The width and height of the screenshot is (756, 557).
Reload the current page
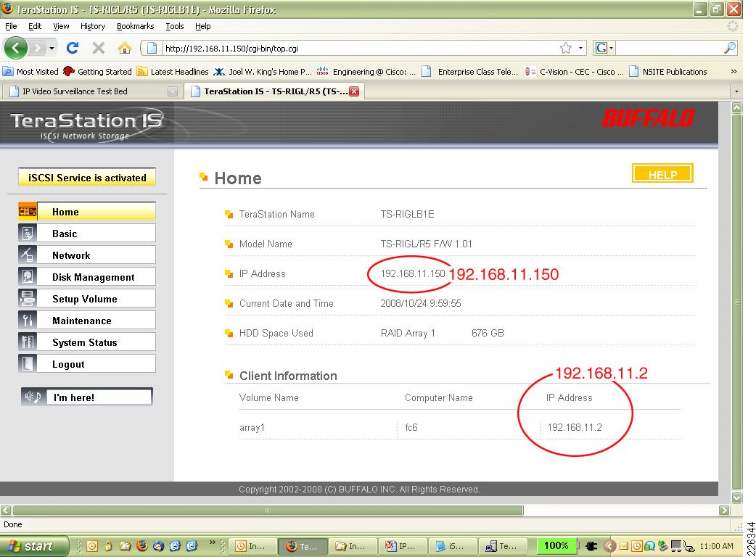click(x=73, y=48)
